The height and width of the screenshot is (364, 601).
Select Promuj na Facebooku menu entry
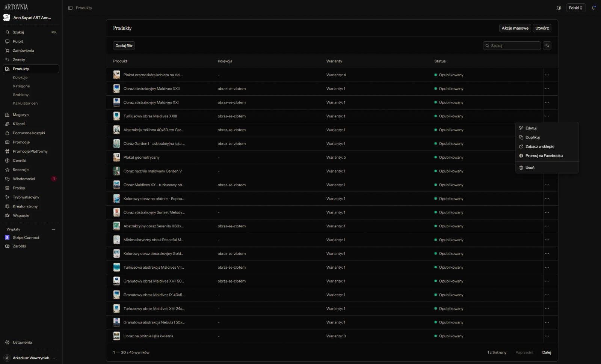547,156
